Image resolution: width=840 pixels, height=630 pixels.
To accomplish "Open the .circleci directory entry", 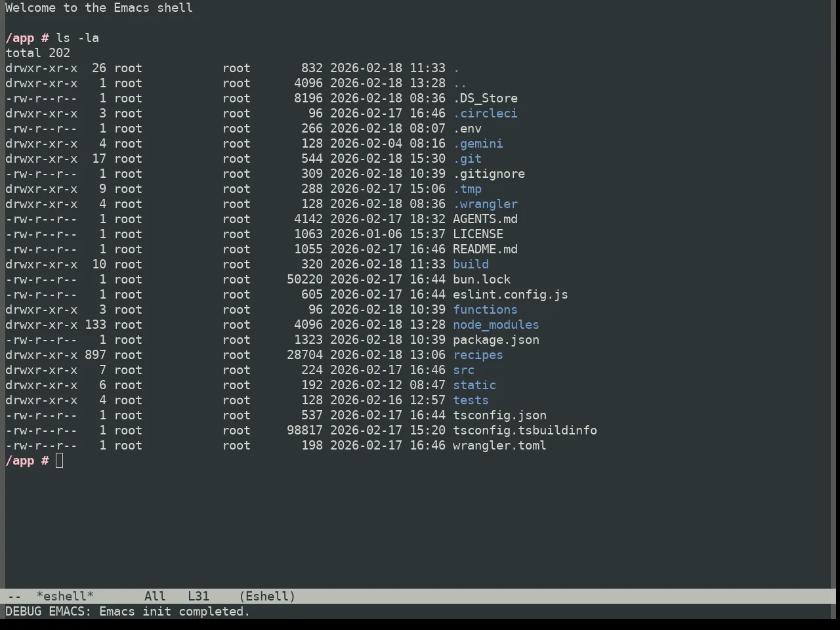I will pyautogui.click(x=485, y=114).
